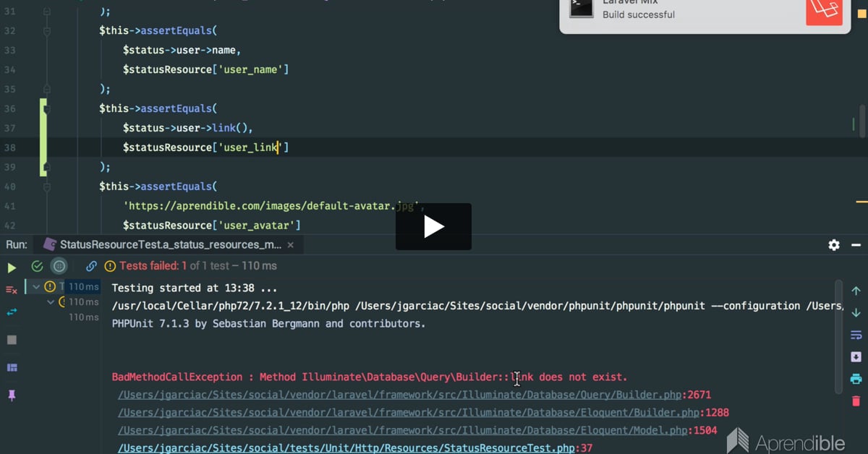This screenshot has height=454, width=868.
Task: Click the PHPUnit 7.1.3 version line
Action: point(268,323)
